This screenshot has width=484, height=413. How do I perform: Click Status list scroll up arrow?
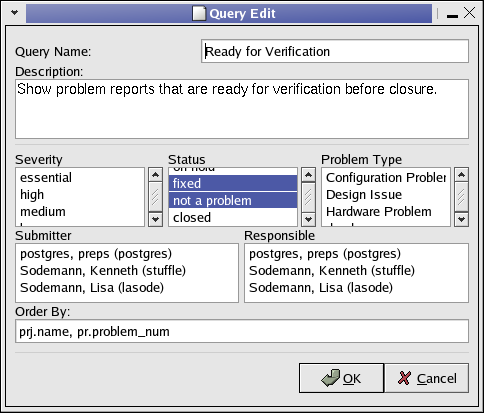click(308, 174)
